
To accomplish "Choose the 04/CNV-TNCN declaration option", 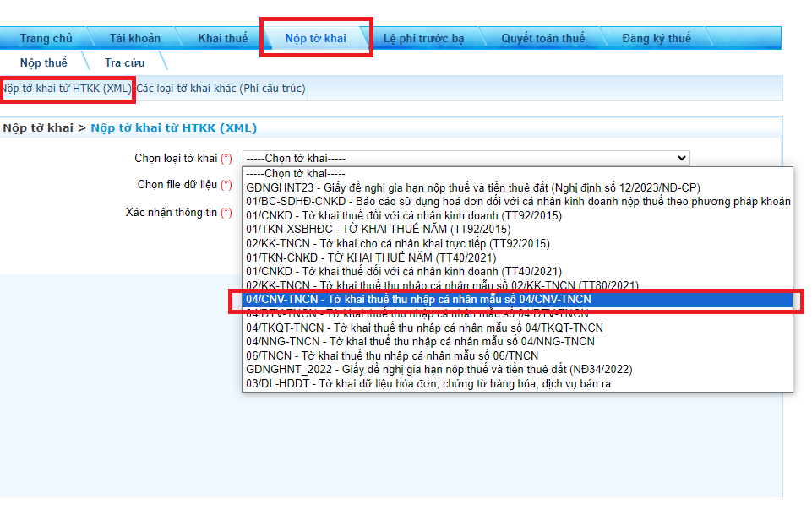I will click(418, 300).
